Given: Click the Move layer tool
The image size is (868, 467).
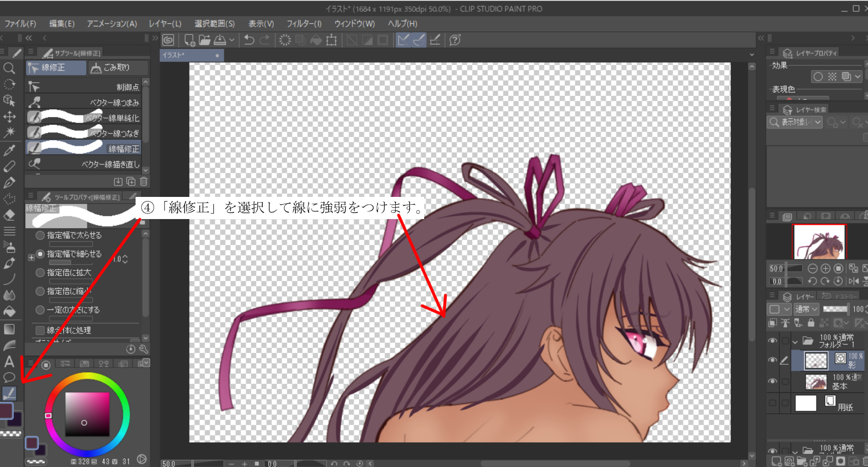Looking at the screenshot, I should point(9,117).
